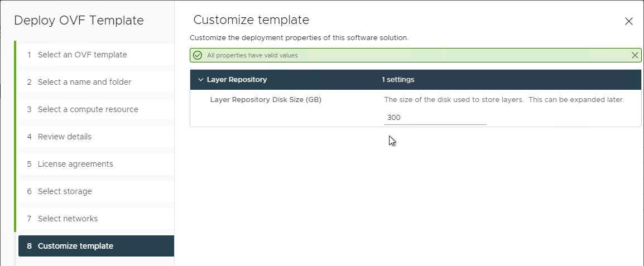Click the Deploy OVF Template wizard title

(79, 21)
